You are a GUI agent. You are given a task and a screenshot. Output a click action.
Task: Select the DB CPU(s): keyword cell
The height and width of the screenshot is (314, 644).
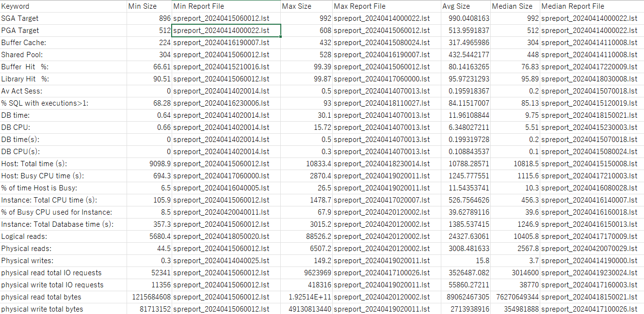(64, 152)
